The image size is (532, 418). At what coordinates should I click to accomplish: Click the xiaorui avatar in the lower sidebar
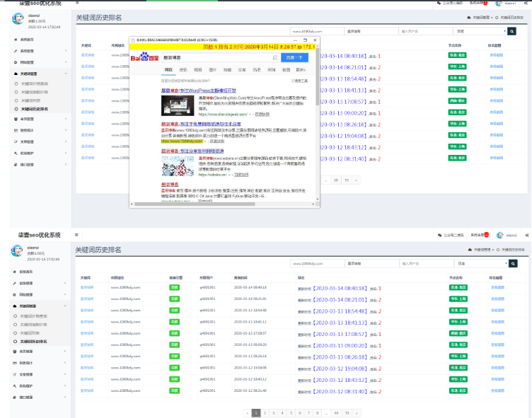pos(17,251)
